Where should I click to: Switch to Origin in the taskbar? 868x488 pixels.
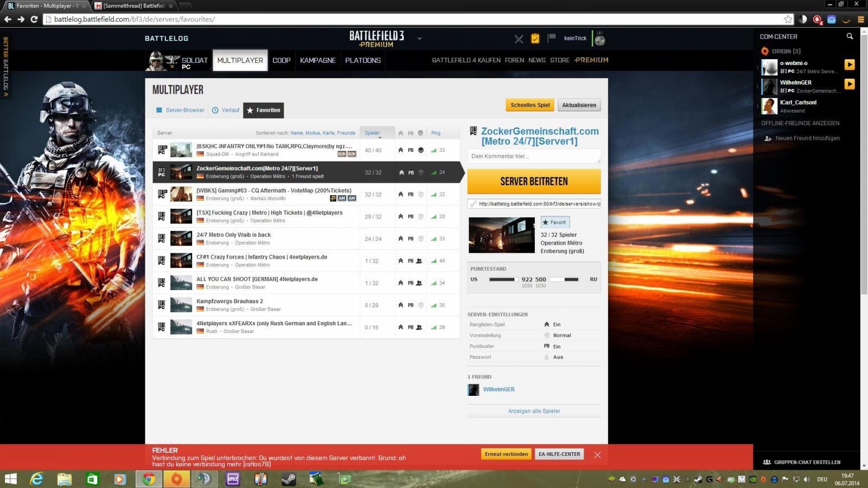coord(176,479)
